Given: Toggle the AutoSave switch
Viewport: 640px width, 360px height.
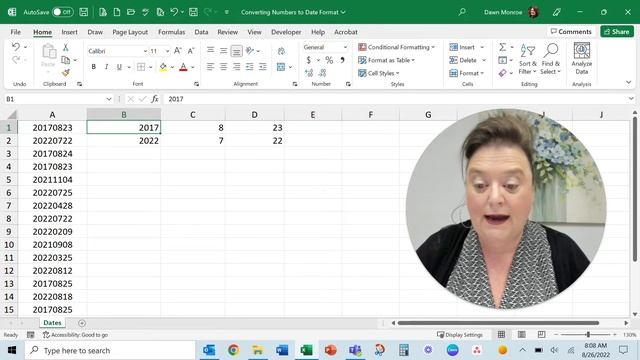Looking at the screenshot, I should [x=62, y=12].
